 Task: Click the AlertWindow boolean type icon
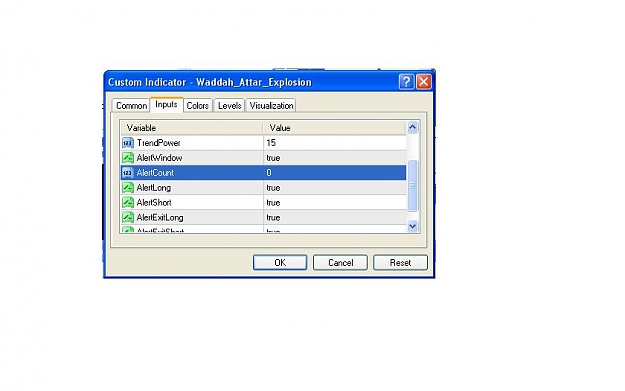pos(128,158)
